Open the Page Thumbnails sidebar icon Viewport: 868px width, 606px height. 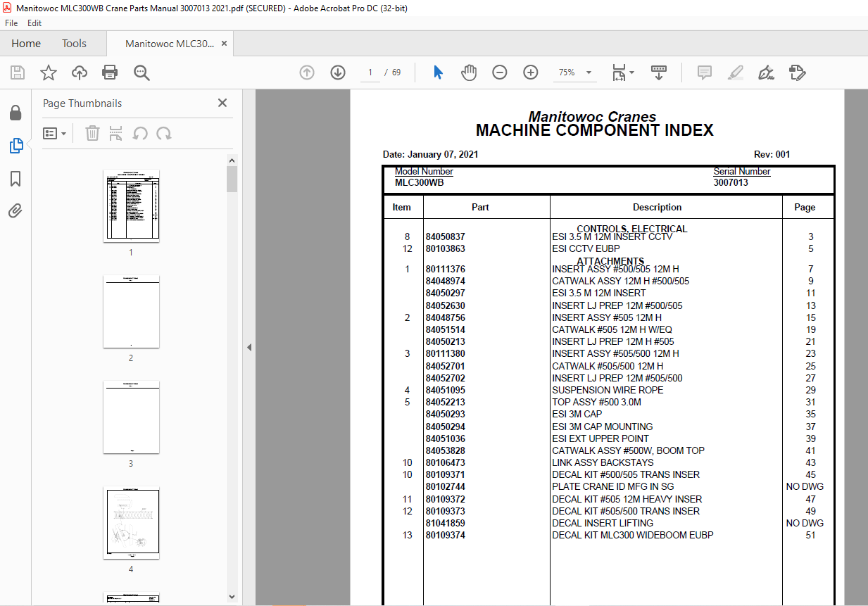tap(15, 146)
